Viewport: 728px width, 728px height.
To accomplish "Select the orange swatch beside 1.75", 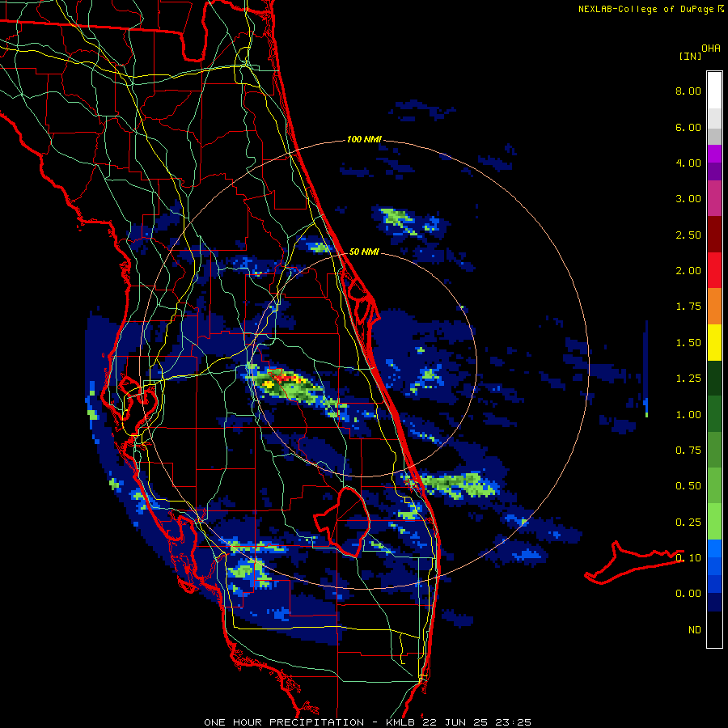I will pyautogui.click(x=714, y=307).
